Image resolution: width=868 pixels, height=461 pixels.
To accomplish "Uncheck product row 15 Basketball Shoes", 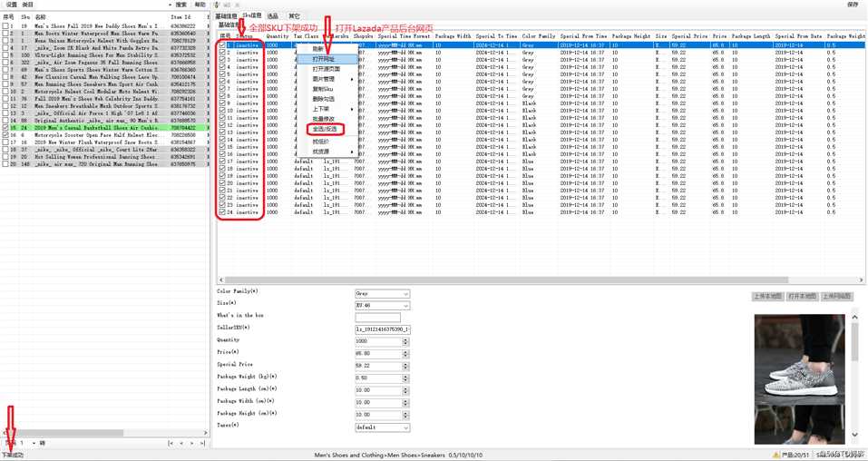I will 5,127.
